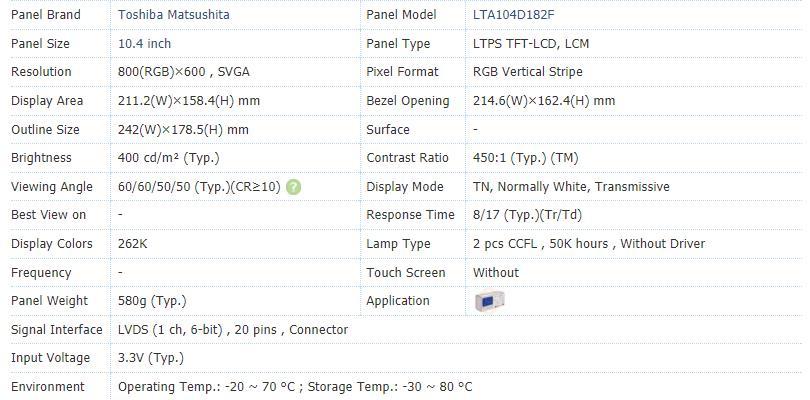Image resolution: width=810 pixels, height=400 pixels.
Task: Click the Input Voltage 3.3V (Typ.) value
Action: tap(151, 358)
